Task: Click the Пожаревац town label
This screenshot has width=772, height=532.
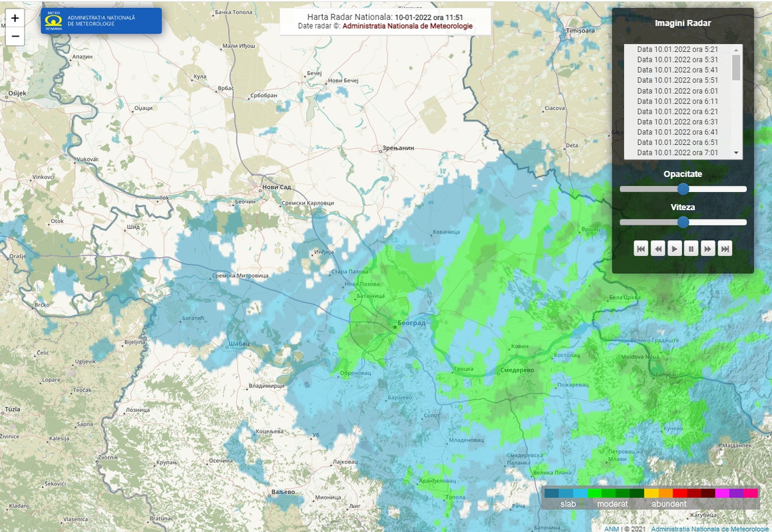Action: (572, 385)
